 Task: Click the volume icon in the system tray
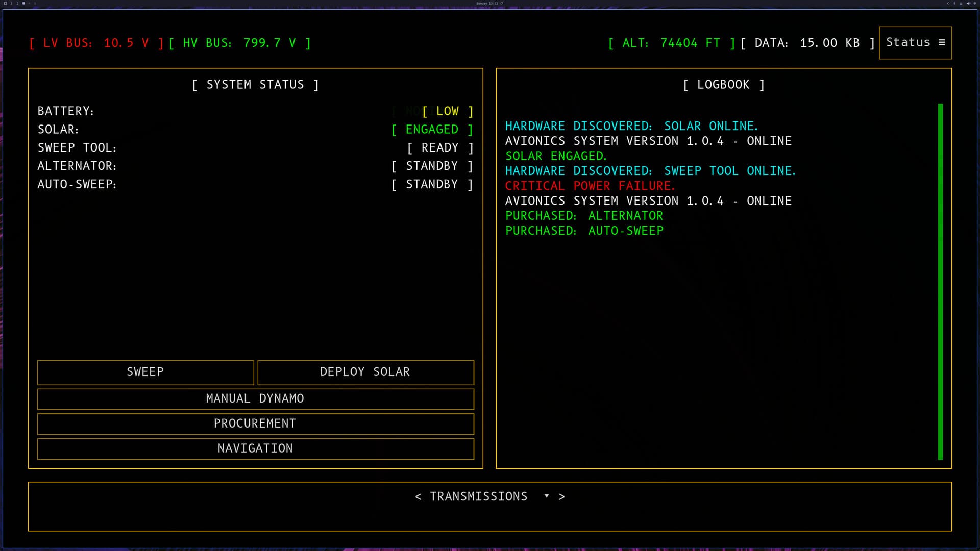968,3
